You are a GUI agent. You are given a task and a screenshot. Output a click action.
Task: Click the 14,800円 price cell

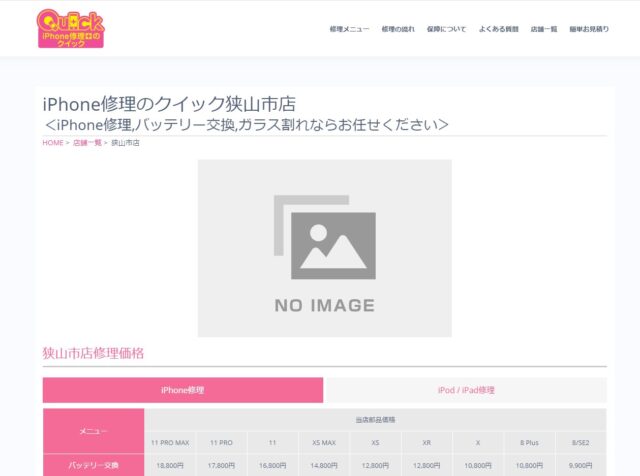point(324,465)
